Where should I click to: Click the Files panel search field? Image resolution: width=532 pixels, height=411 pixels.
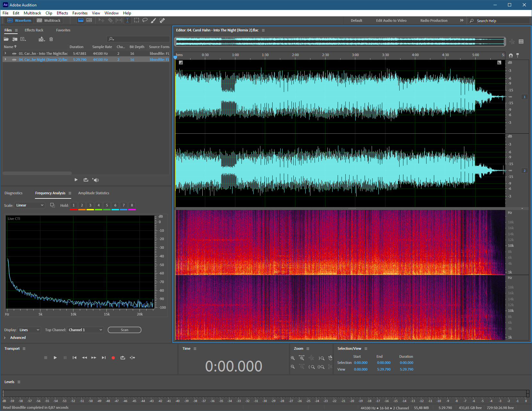[x=138, y=39]
